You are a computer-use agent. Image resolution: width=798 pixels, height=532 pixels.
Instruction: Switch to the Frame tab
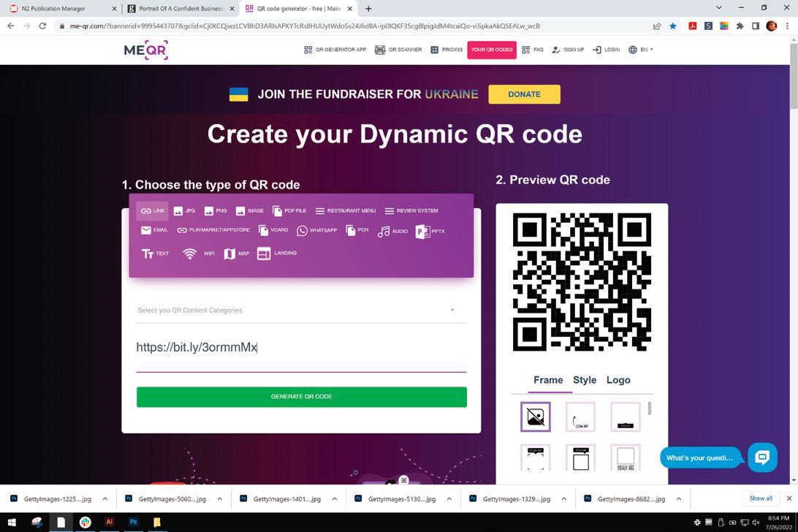coord(548,380)
